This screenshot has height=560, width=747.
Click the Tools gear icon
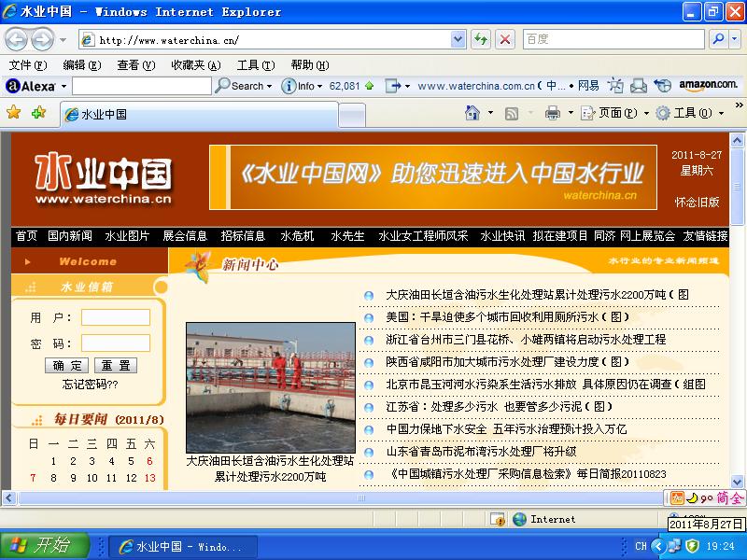(663, 113)
